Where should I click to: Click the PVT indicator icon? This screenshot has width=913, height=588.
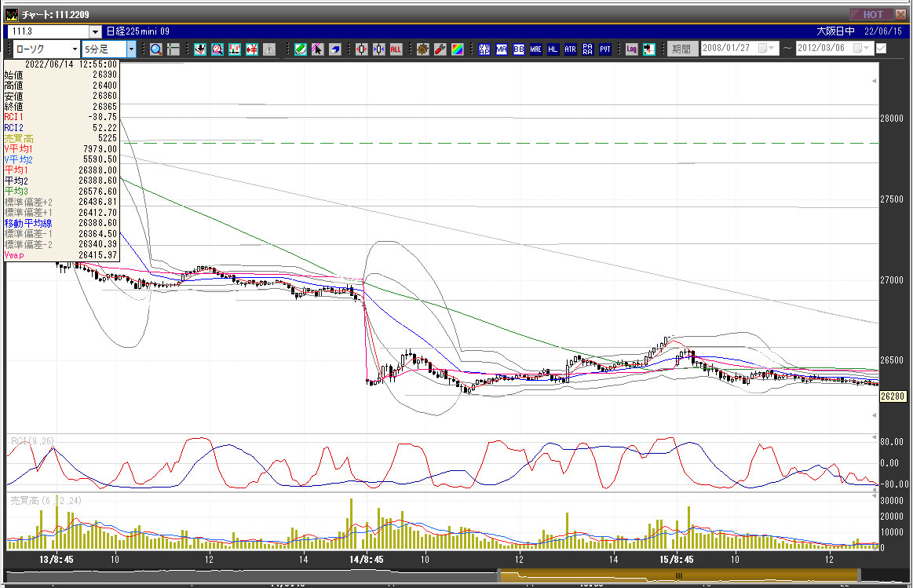pos(605,49)
